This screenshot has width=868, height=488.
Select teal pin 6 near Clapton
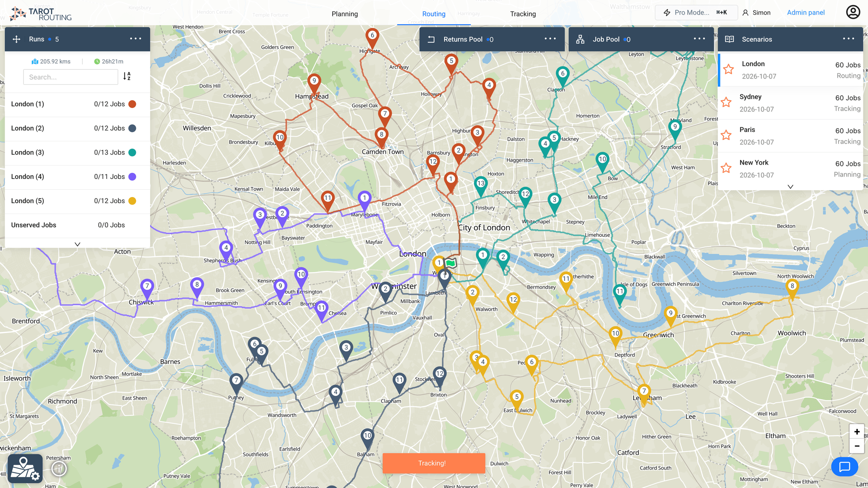pos(562,76)
